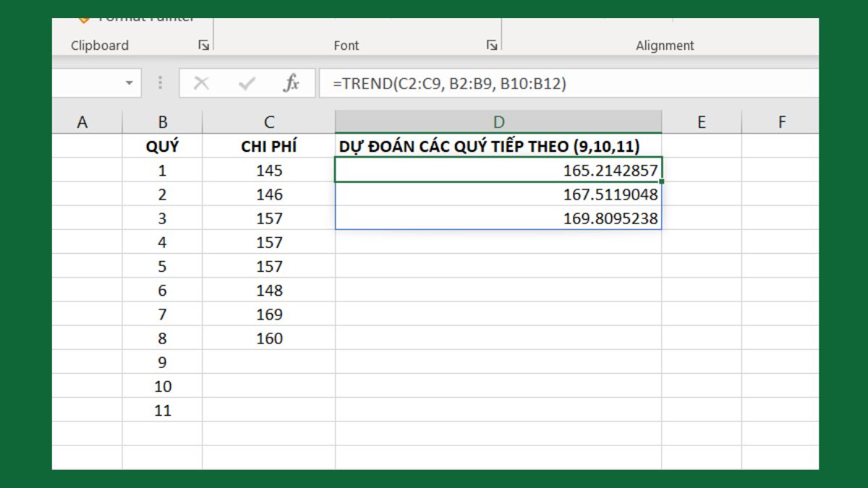
Task: Confirm the formula with the checkmark icon
Action: [x=247, y=82]
